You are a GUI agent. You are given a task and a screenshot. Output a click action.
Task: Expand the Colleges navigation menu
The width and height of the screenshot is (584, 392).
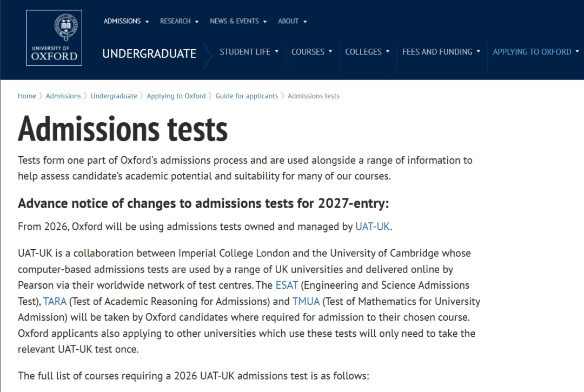pyautogui.click(x=367, y=52)
